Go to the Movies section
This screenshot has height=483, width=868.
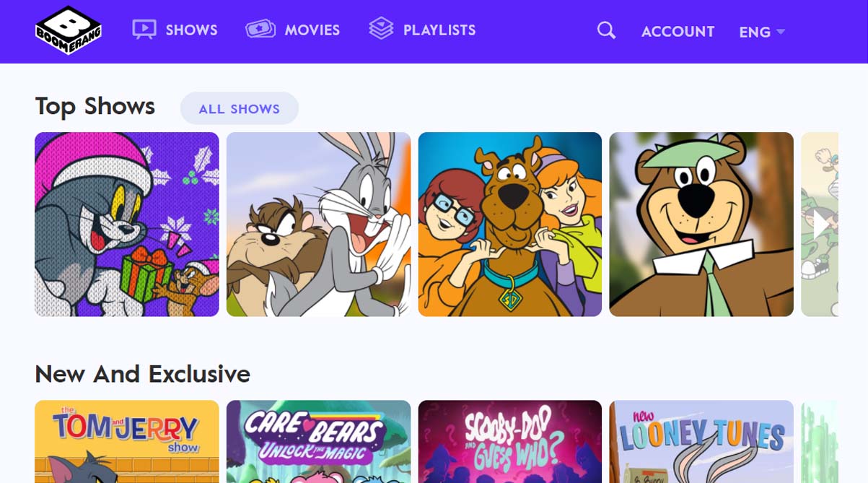(312, 30)
